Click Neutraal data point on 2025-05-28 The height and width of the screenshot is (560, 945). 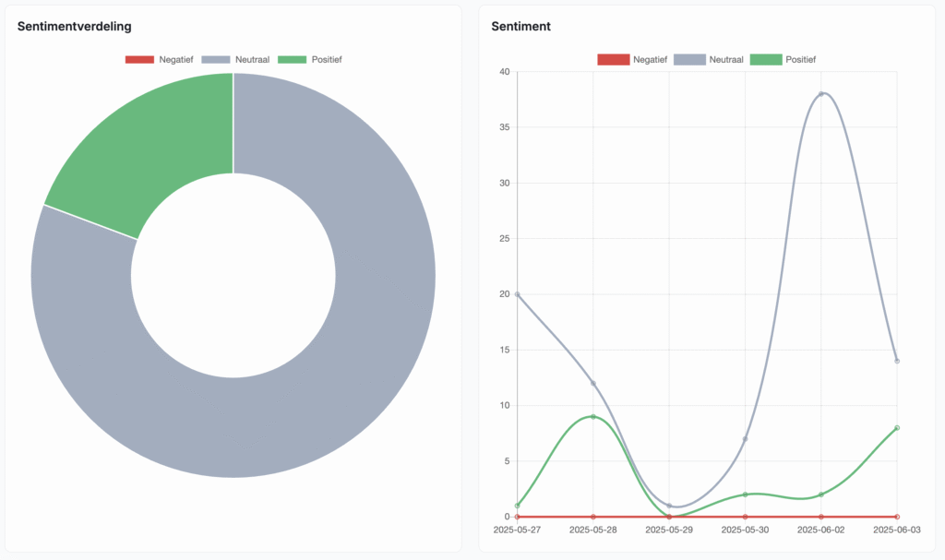pyautogui.click(x=593, y=383)
